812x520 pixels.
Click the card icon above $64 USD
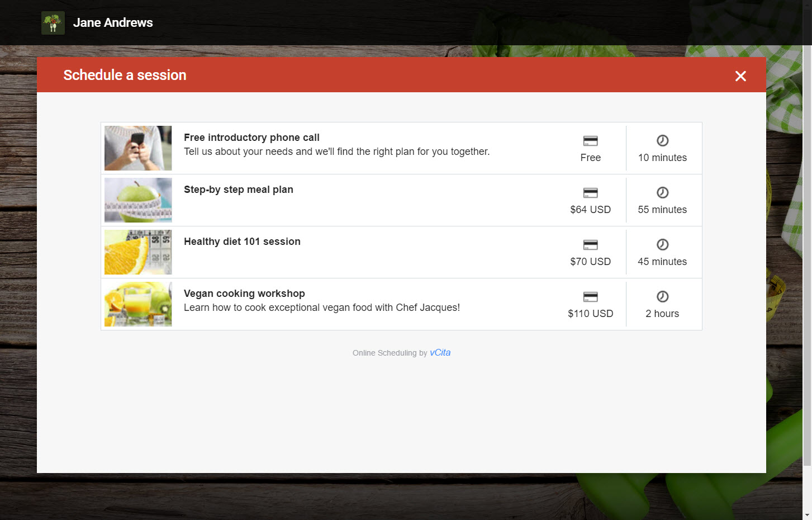[590, 193]
